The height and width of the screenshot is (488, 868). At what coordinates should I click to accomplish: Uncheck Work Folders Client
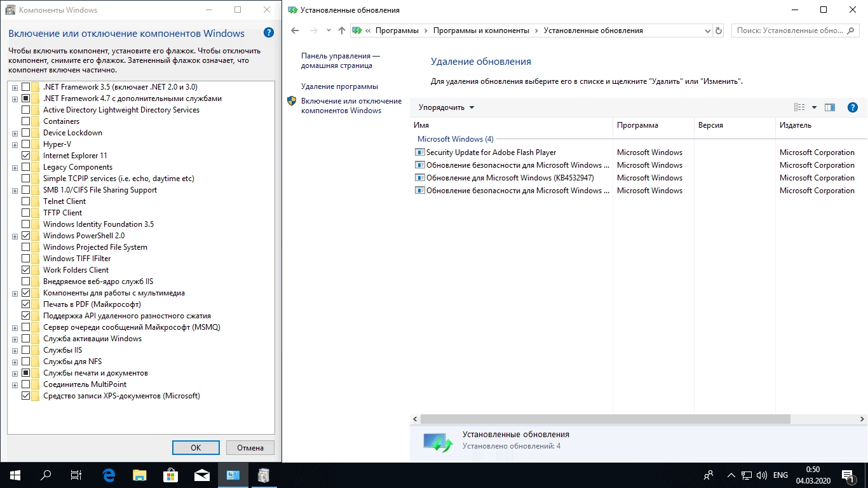tap(26, 270)
